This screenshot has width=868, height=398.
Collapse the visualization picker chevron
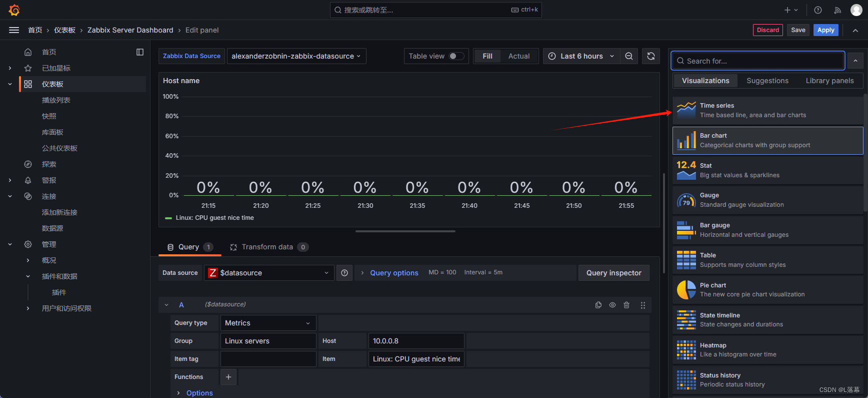pos(855,61)
